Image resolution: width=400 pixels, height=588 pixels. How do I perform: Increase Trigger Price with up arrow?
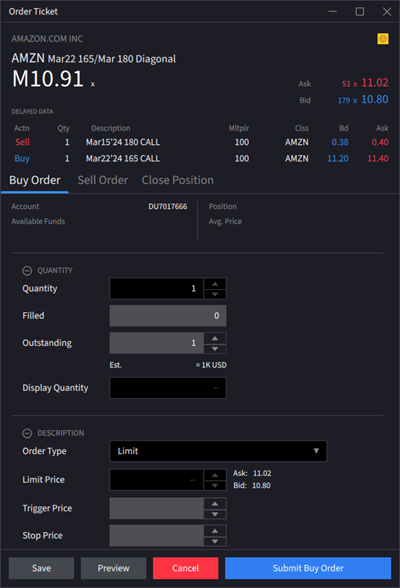point(215,504)
